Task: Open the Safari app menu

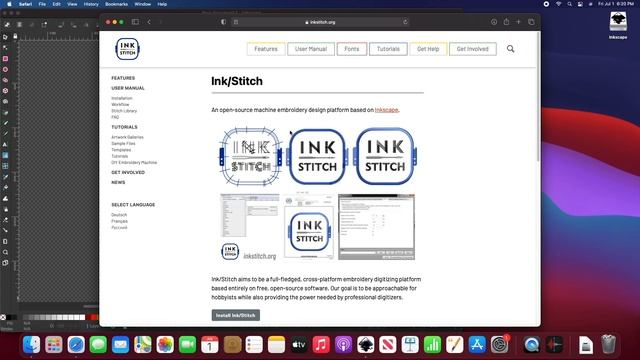Action: [x=25, y=4]
